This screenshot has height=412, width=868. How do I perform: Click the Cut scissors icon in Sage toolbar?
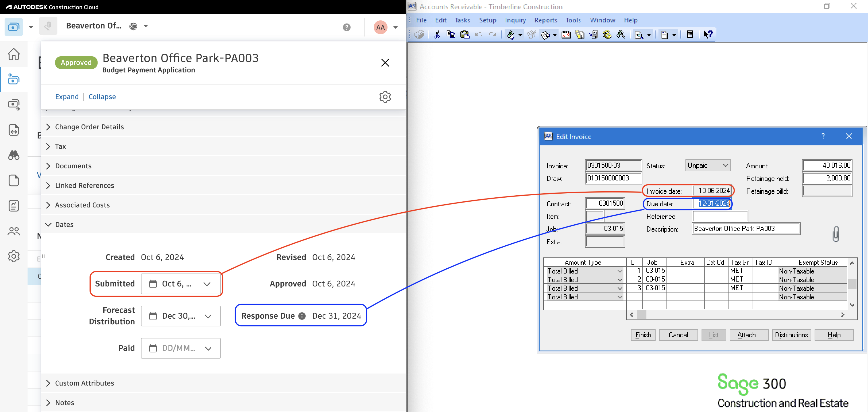437,34
